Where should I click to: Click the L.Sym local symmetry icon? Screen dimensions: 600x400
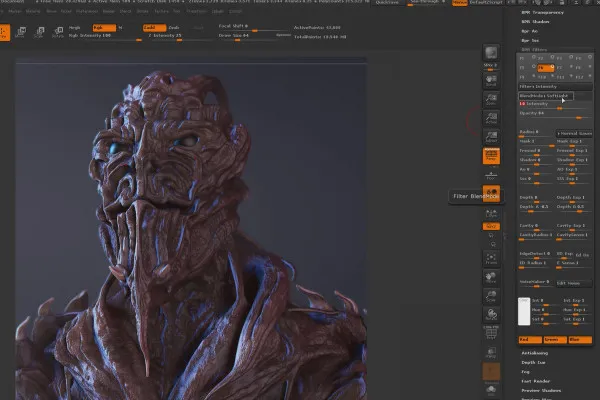tap(491, 214)
